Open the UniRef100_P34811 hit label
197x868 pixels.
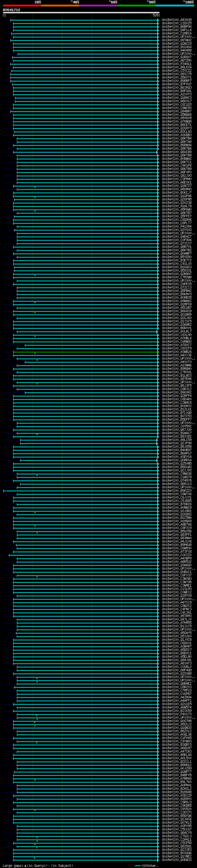pyautogui.click(x=177, y=64)
